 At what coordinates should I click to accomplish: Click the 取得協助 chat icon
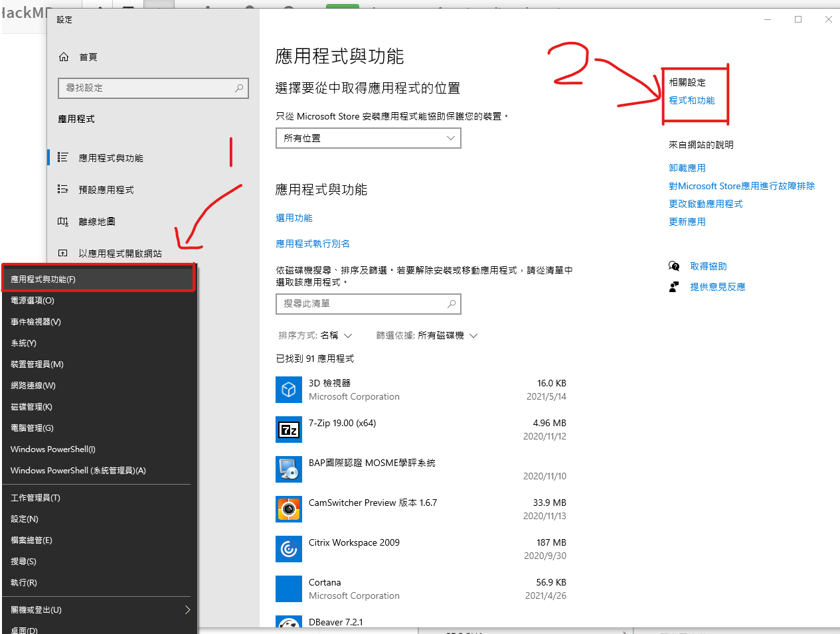coord(674,266)
